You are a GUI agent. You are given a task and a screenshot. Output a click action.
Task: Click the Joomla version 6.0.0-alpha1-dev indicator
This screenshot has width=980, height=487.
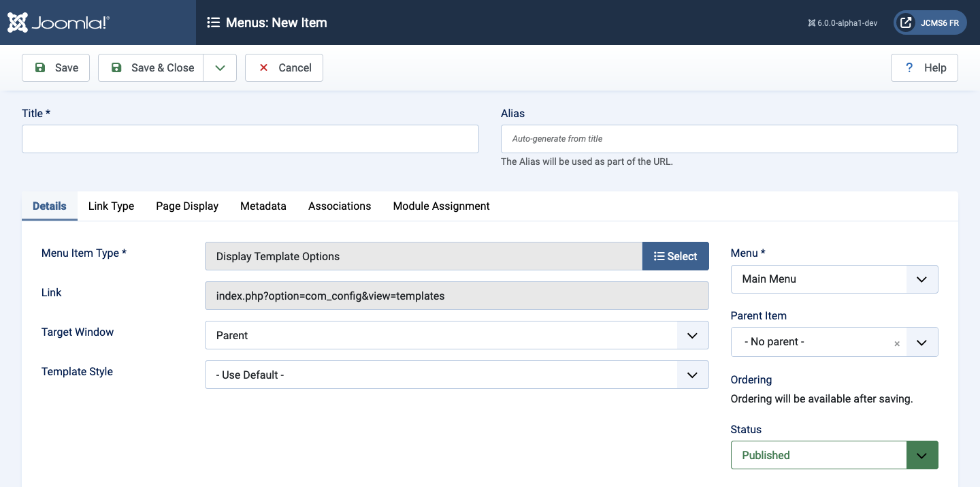[843, 22]
